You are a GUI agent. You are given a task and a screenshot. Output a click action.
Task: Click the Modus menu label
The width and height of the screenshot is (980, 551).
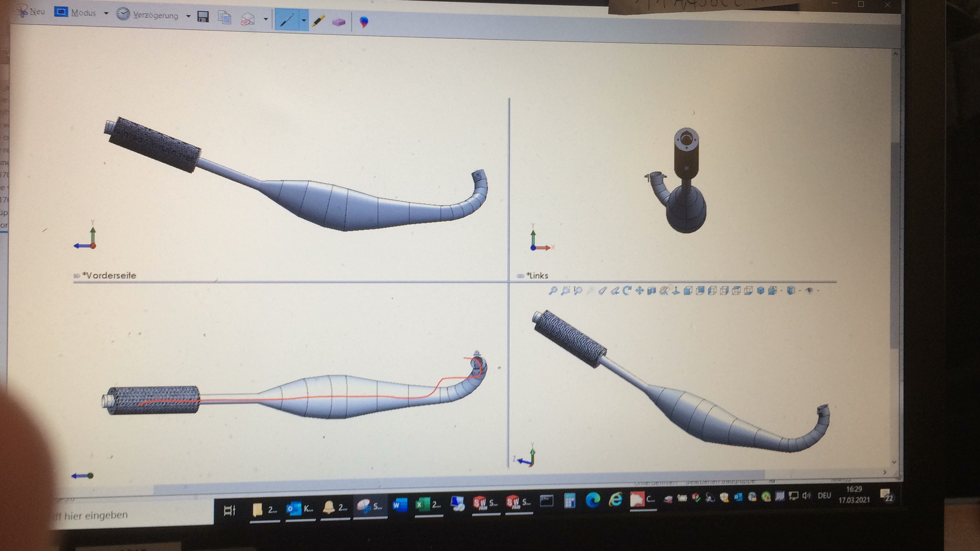[83, 13]
